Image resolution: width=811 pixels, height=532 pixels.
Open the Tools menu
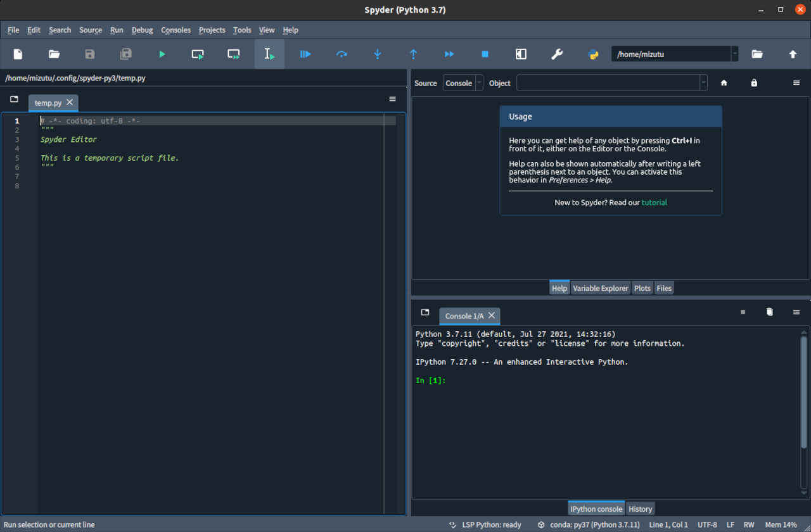pyautogui.click(x=242, y=30)
